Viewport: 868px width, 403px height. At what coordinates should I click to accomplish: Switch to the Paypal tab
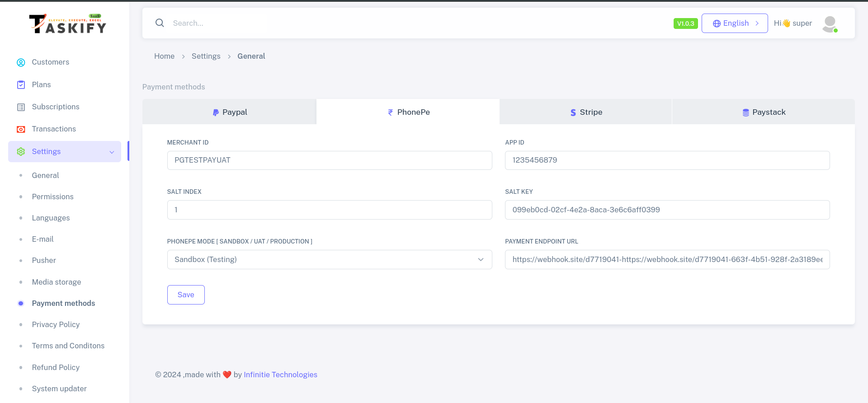pyautogui.click(x=230, y=112)
